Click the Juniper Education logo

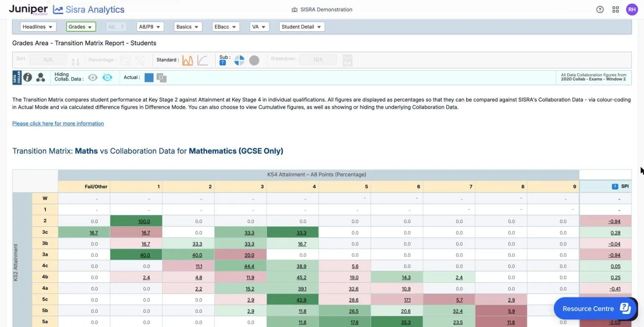tap(28, 10)
